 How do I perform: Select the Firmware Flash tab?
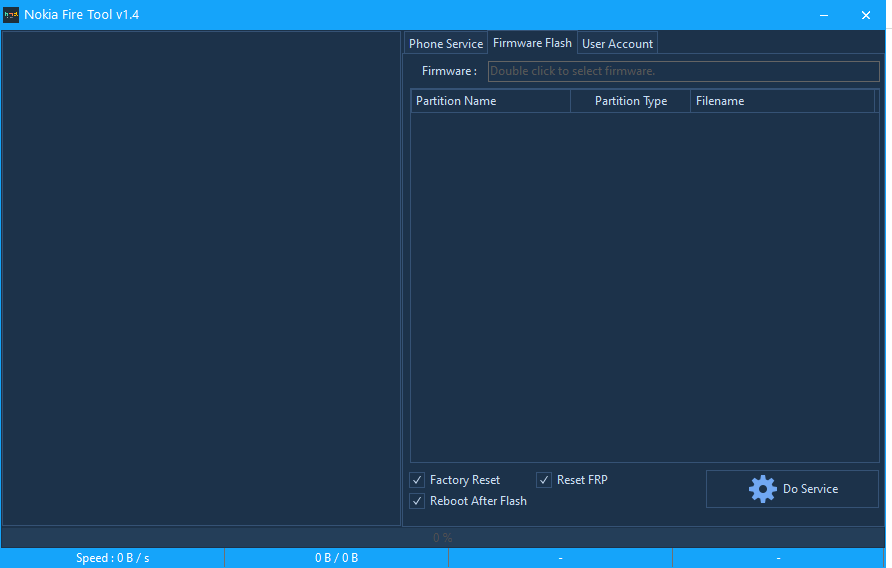point(532,43)
